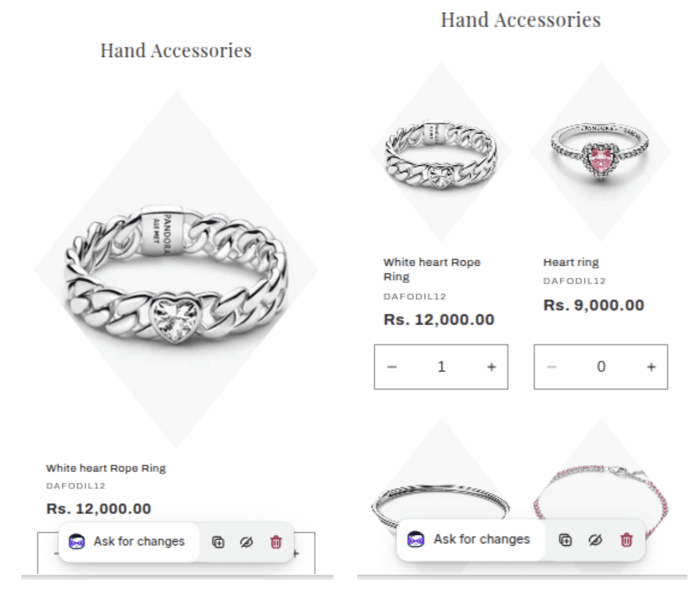Click right panel's Ask for changes button
Image resolution: width=700 pixels, height=592 pixels.
(471, 539)
